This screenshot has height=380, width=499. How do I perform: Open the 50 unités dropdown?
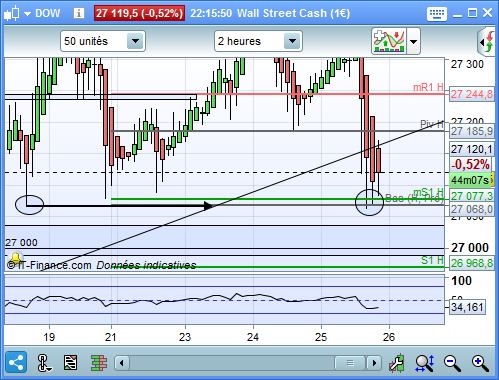pos(103,41)
